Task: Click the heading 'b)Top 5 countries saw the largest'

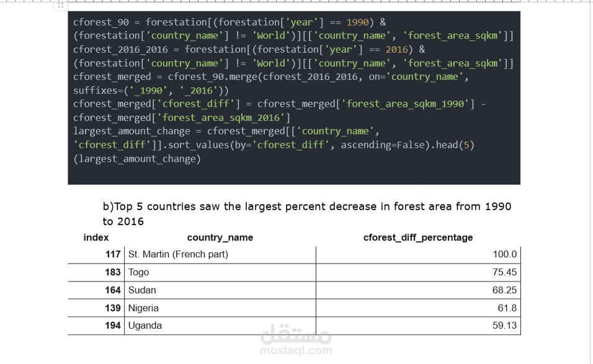Action: (307, 206)
